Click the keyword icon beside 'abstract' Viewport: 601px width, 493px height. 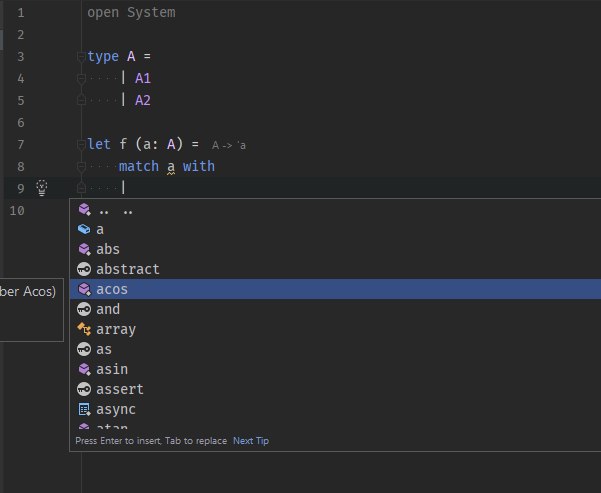(x=84, y=269)
